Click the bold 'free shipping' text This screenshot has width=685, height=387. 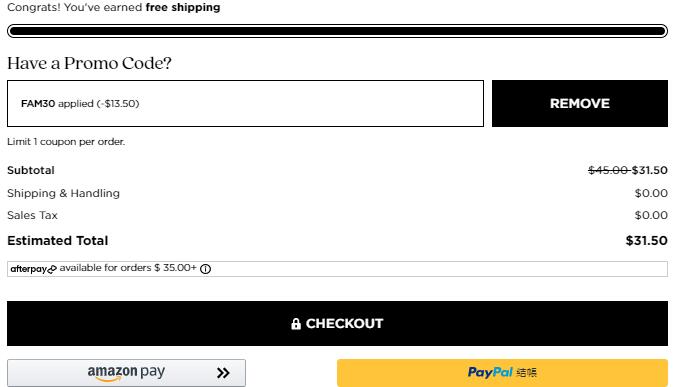pyautogui.click(x=183, y=7)
